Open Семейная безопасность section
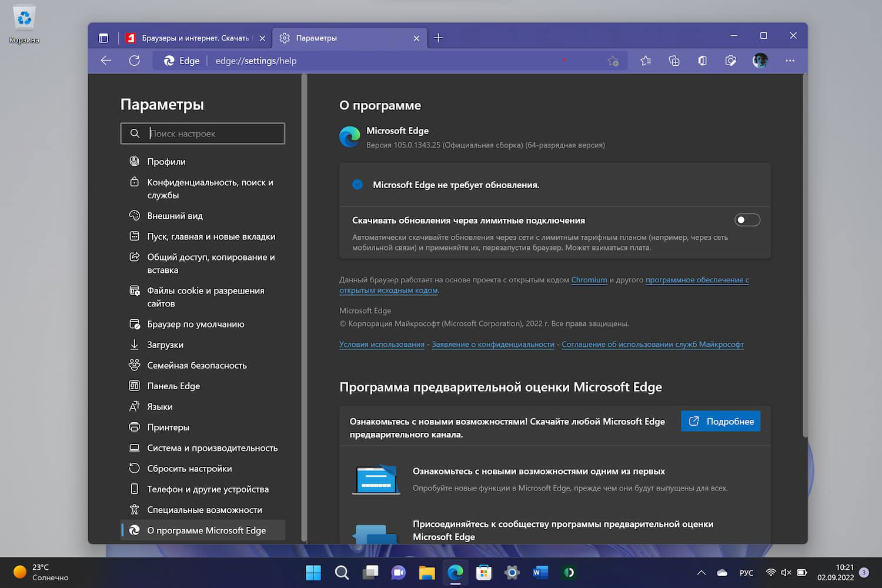882x588 pixels. point(203,365)
